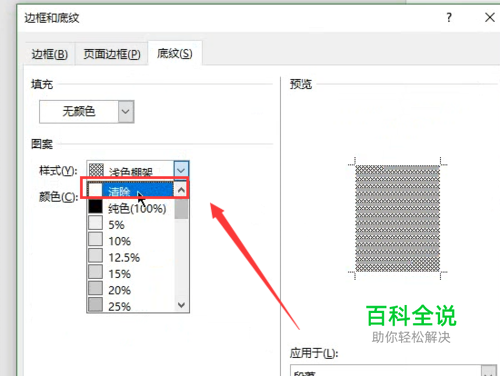Click the list scrollbar up arrow
Screen dimensions: 500x376
tap(181, 190)
